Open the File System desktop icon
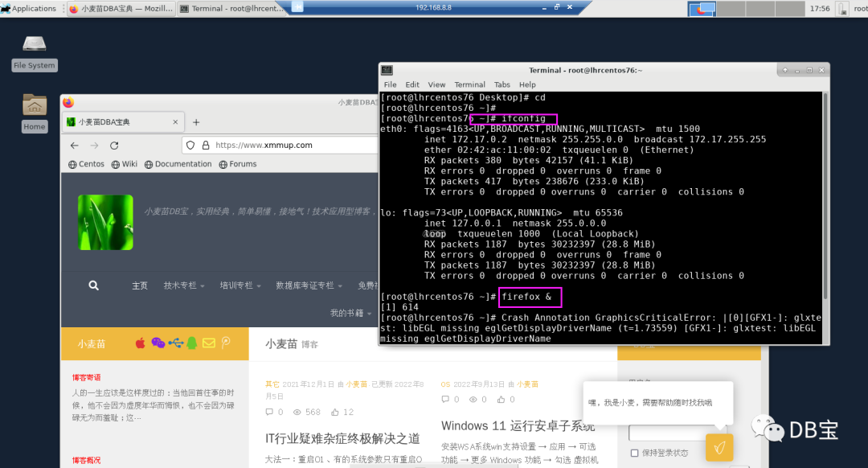The image size is (868, 468). [34, 53]
